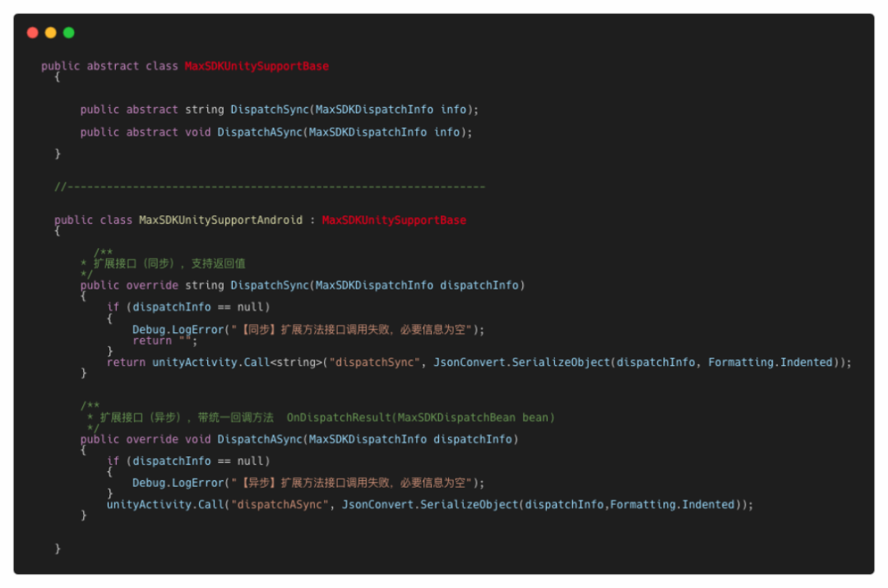888x588 pixels.
Task: Click DispatchSync in the 'public override string' line
Action: [270, 285]
